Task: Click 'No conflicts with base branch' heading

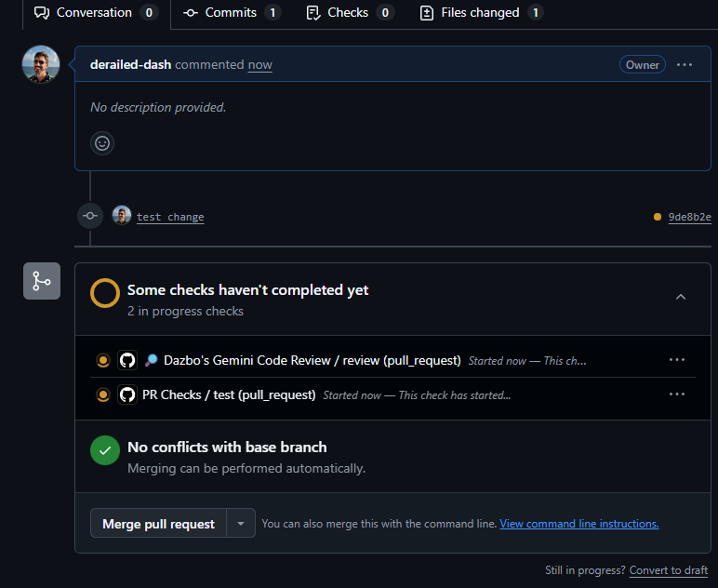Action: coord(227,448)
